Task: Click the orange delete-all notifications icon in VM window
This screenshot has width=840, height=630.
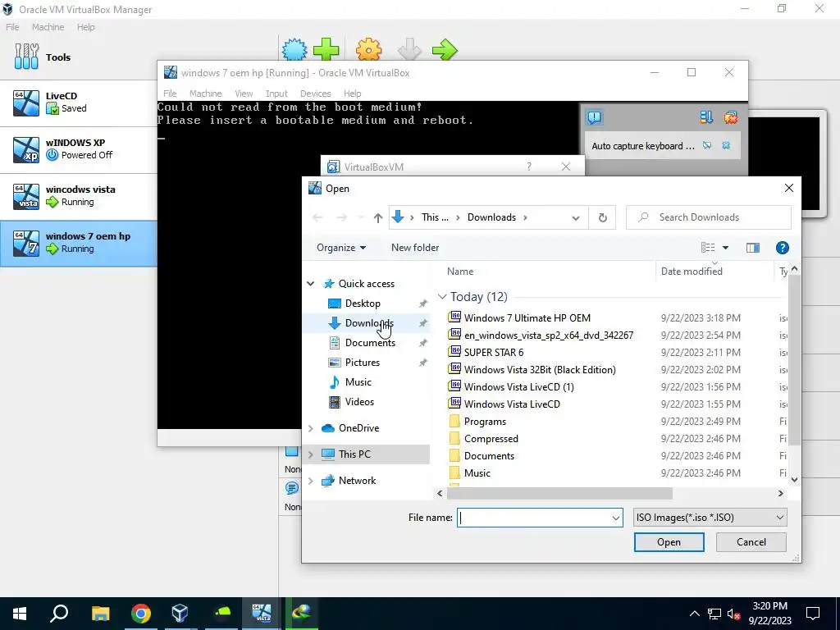Action: point(731,117)
